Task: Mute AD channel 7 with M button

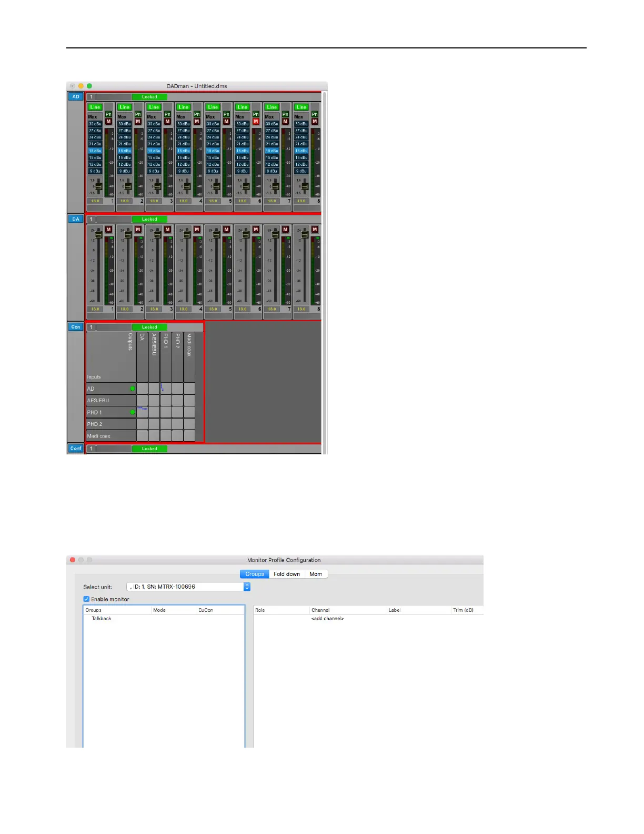Action: pyautogui.click(x=286, y=122)
